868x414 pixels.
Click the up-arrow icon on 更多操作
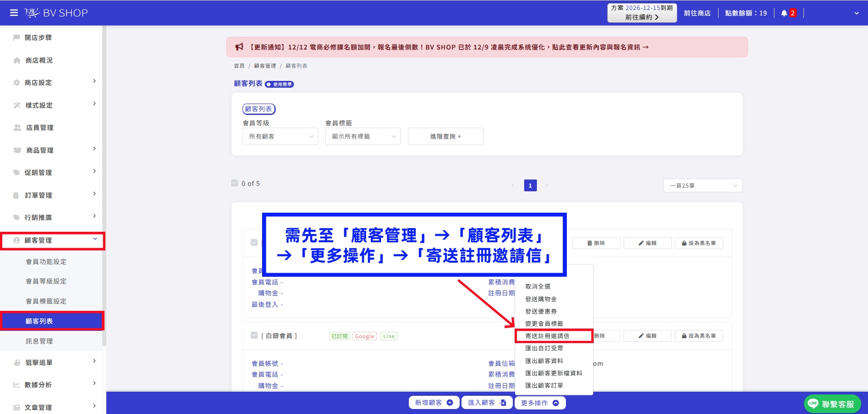tap(556, 403)
